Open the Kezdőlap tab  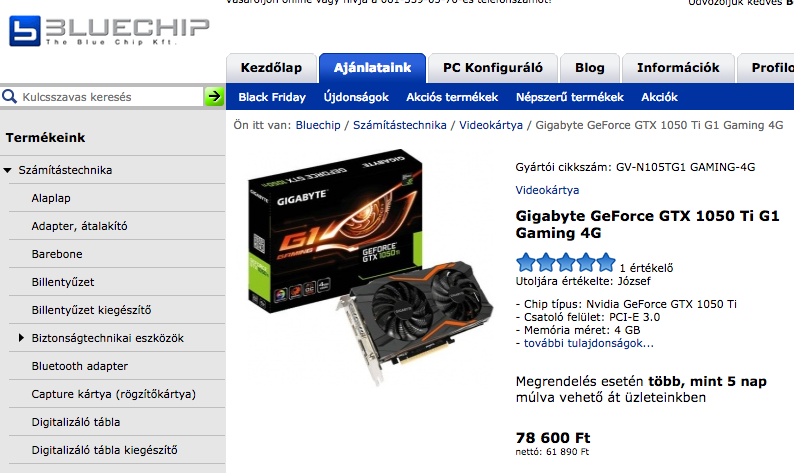pyautogui.click(x=271, y=68)
